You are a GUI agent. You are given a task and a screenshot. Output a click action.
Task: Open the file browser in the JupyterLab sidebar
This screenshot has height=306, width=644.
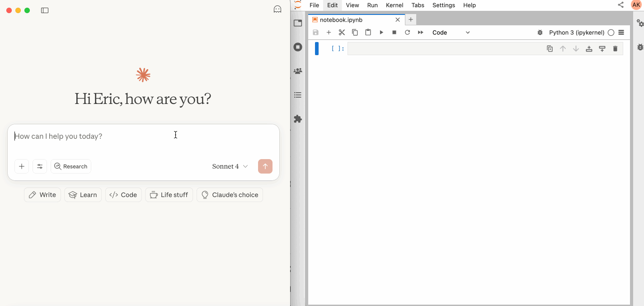click(298, 23)
